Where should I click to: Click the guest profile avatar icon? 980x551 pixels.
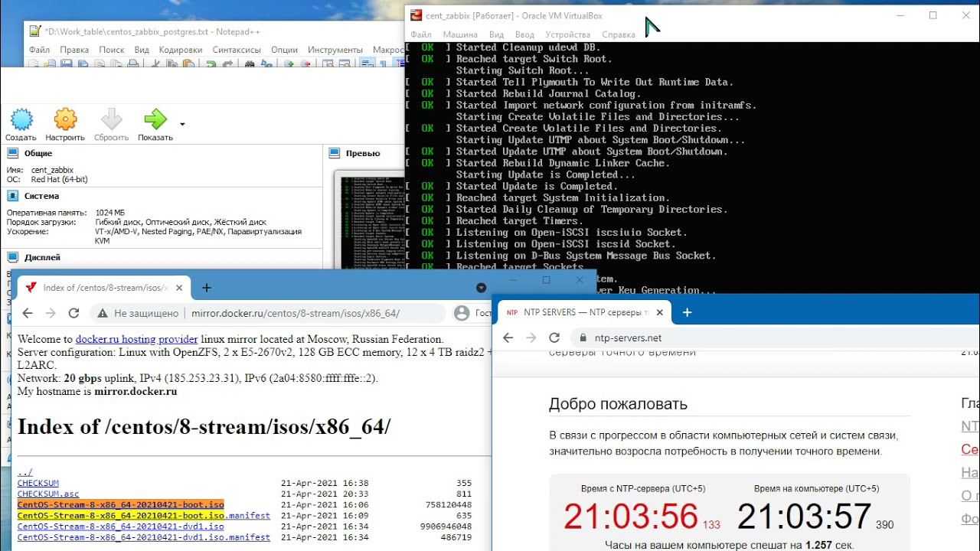(462, 313)
